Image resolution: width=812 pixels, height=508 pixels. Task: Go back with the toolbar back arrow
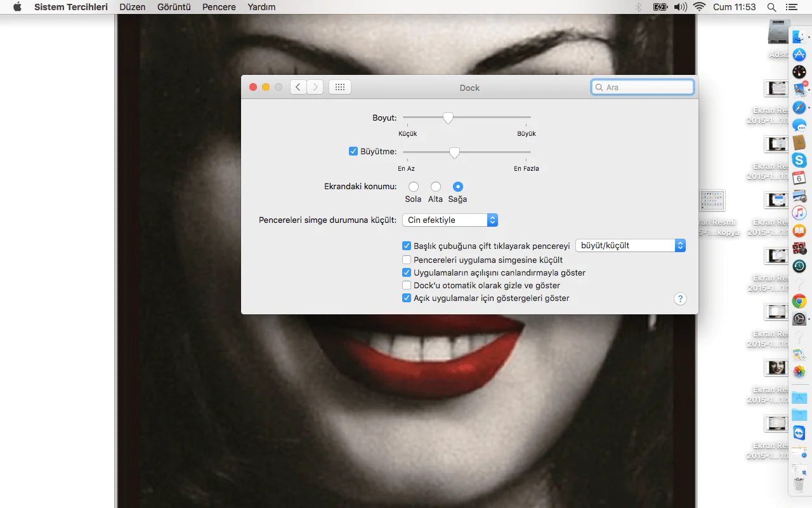point(298,87)
